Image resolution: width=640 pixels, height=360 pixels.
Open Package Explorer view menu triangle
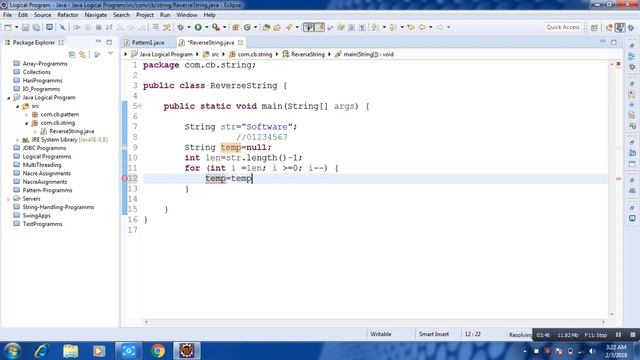tap(110, 54)
